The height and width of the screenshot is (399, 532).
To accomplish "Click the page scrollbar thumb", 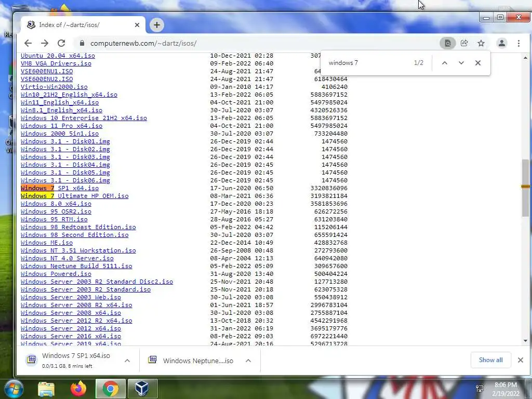I will pyautogui.click(x=525, y=187).
